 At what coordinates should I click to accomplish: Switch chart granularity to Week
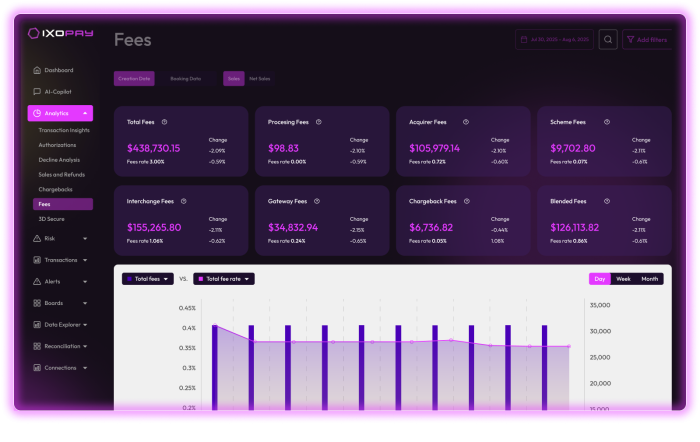[x=623, y=279]
